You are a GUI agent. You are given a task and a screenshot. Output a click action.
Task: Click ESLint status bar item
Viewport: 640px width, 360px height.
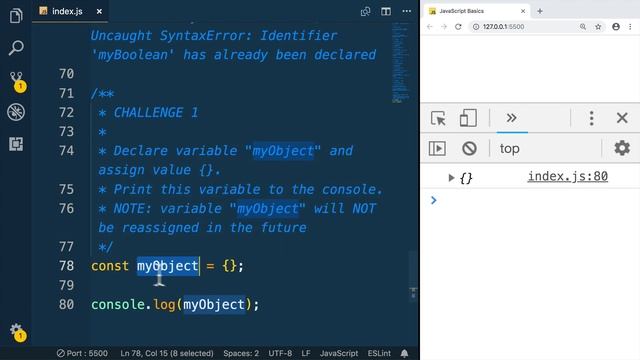pos(379,353)
